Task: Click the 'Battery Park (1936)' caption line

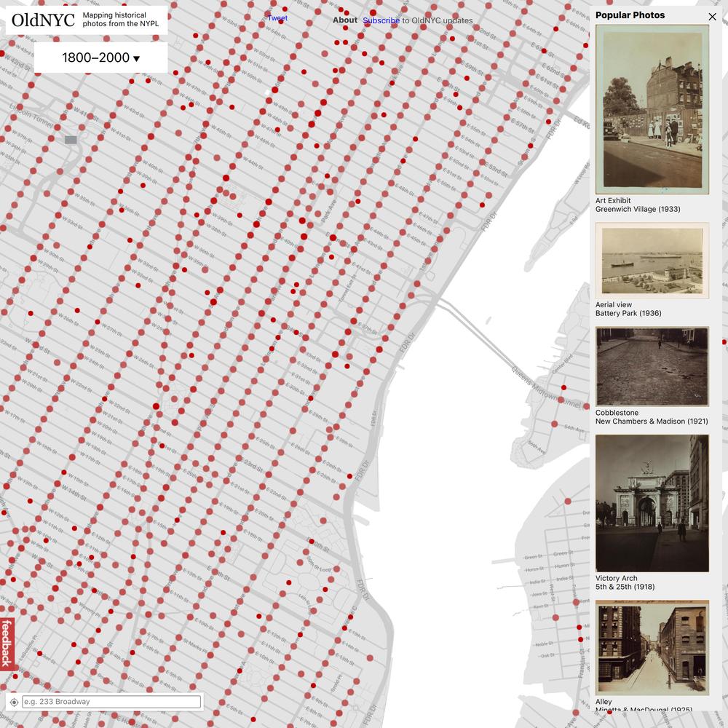Action: click(628, 313)
